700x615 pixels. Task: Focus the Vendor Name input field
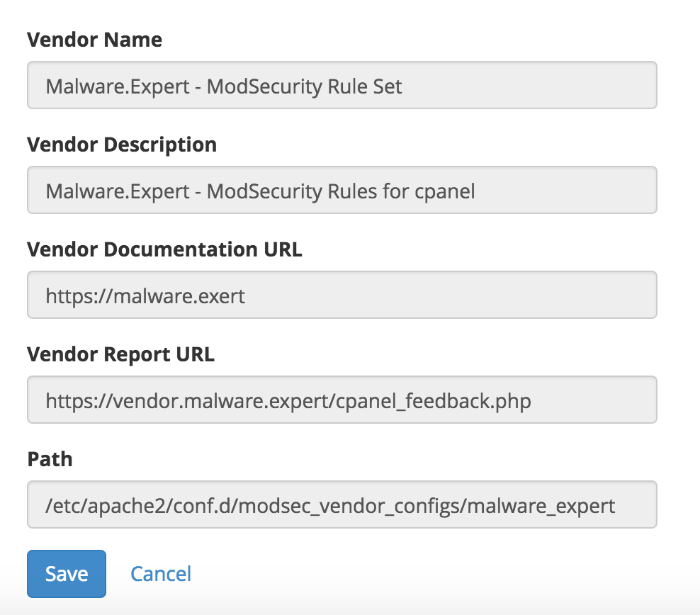coord(342,85)
